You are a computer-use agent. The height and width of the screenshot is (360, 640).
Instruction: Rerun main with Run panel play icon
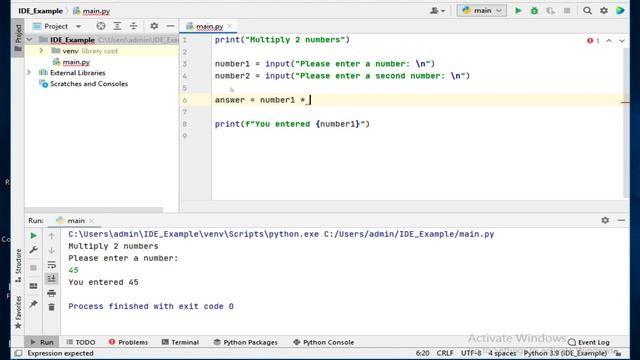tap(33, 236)
